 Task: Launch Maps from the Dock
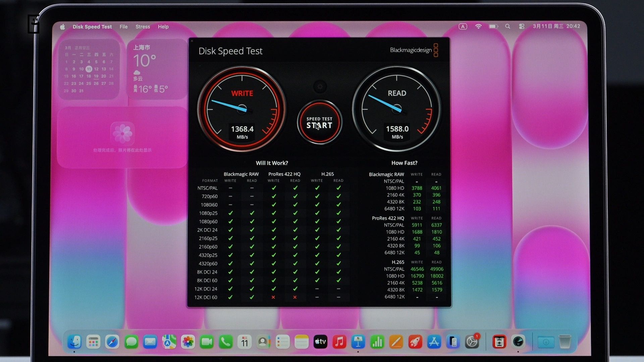click(x=169, y=342)
